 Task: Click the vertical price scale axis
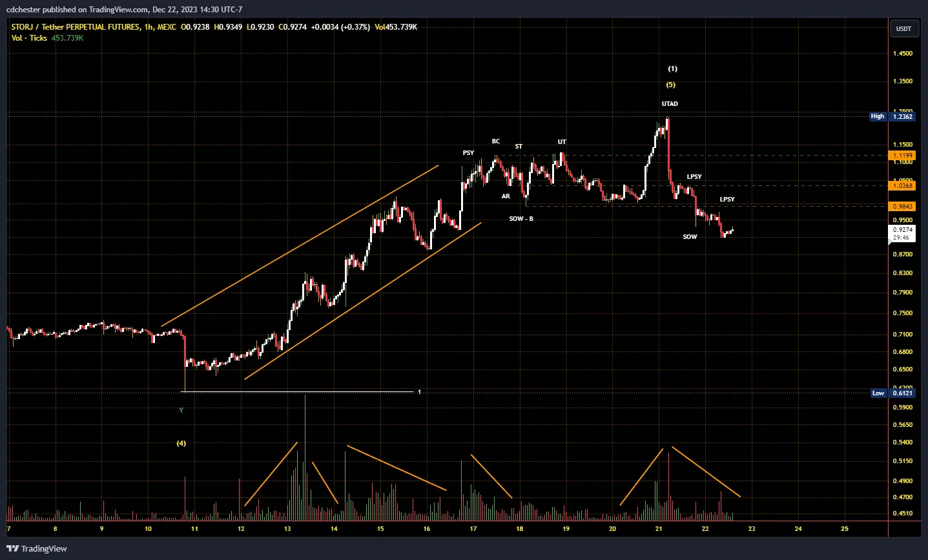(x=904, y=291)
